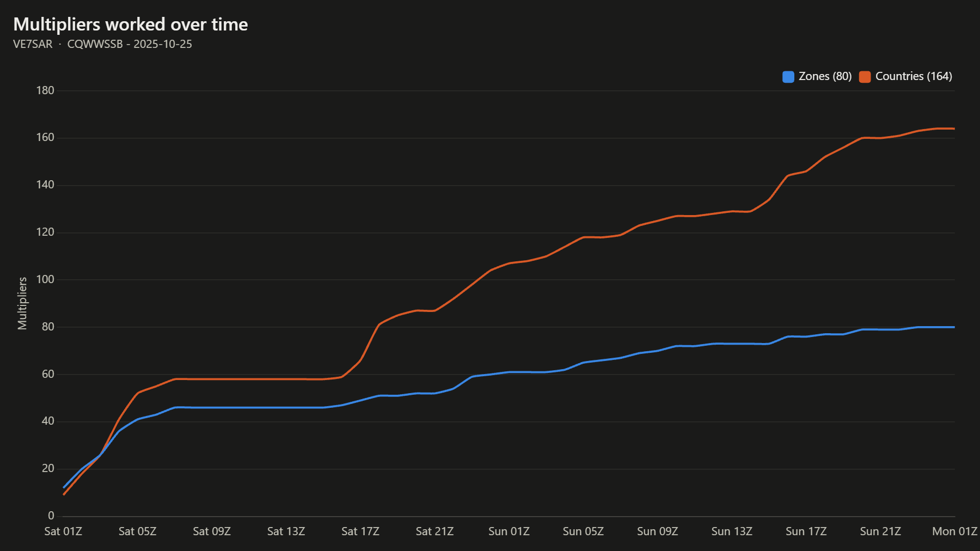Screen dimensions: 980x551
Task: Click the VE7SAR callsign in subtitle
Action: (33, 44)
